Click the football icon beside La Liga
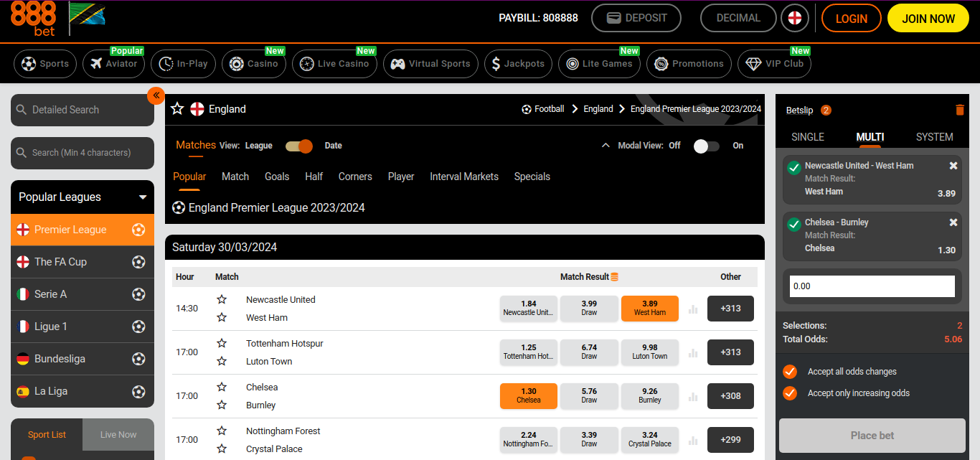This screenshot has width=980, height=460. (x=138, y=391)
